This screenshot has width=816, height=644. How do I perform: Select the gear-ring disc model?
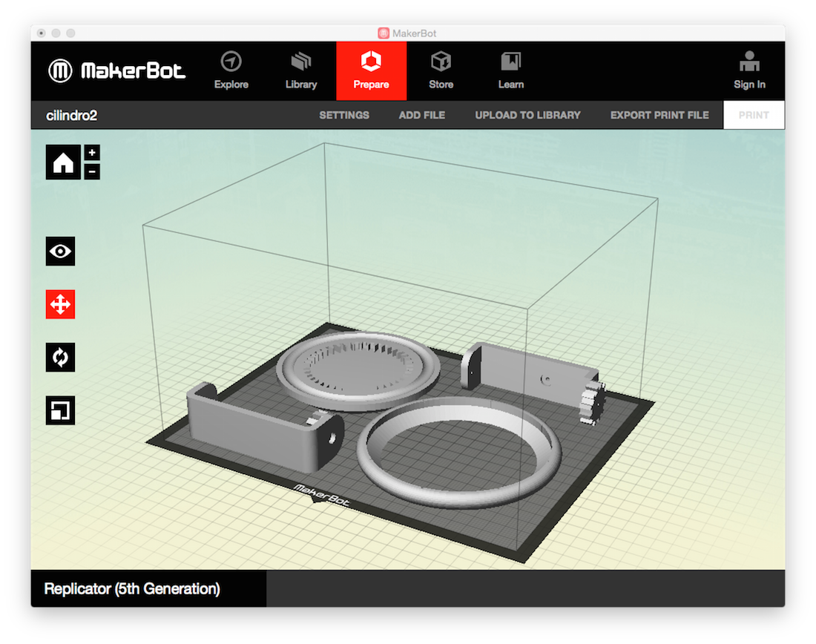coord(358,371)
